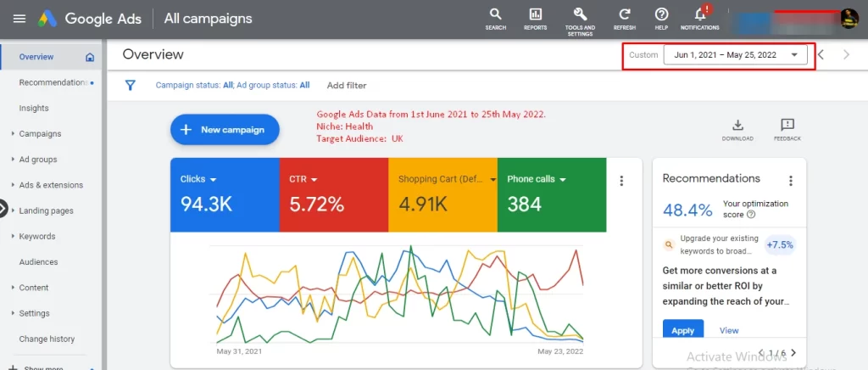Viewport: 868px width, 370px height.
Task: Open the Help question mark icon
Action: (x=661, y=19)
